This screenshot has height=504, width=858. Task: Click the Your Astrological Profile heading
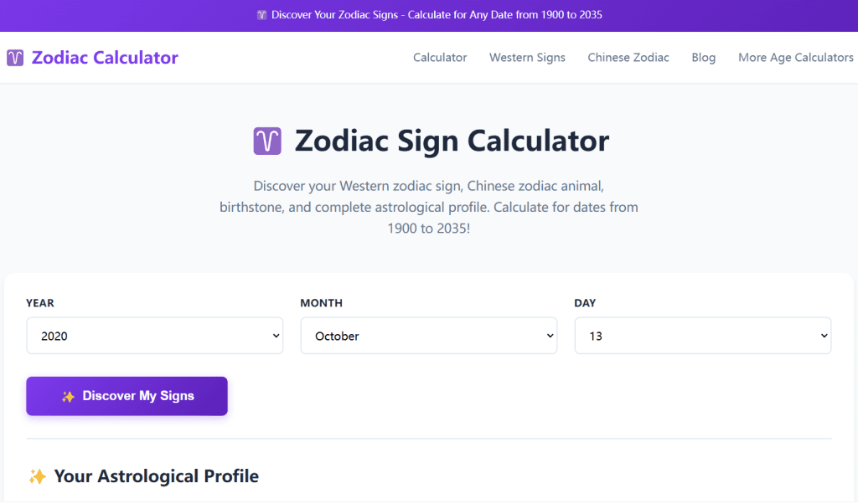pyautogui.click(x=156, y=476)
